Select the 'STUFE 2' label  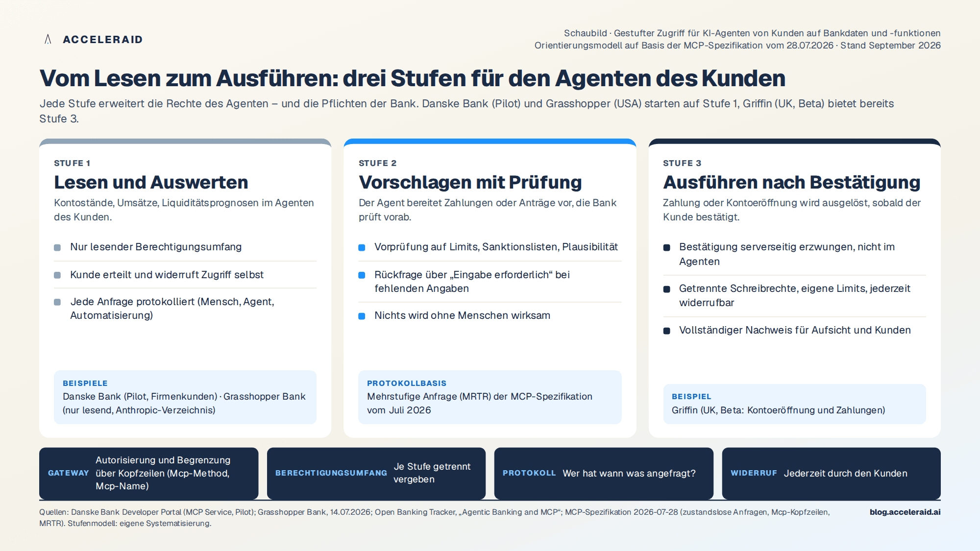[377, 163]
